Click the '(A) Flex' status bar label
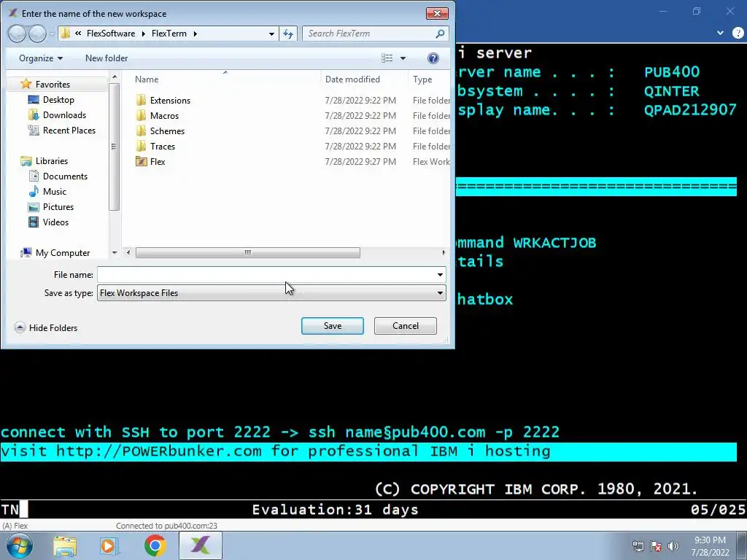 [15, 526]
